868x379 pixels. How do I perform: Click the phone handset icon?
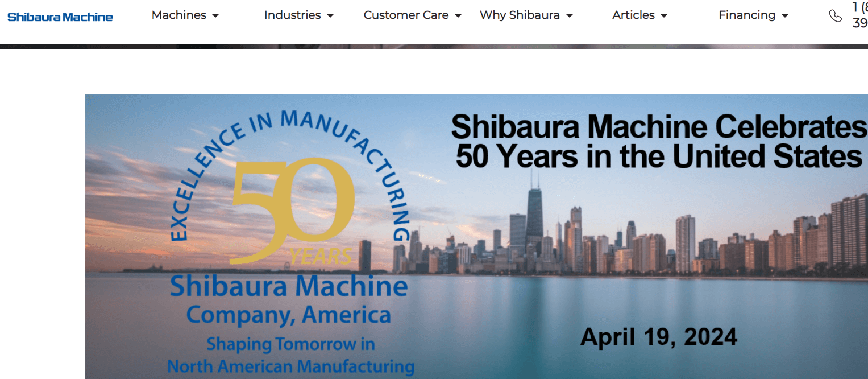coord(835,16)
